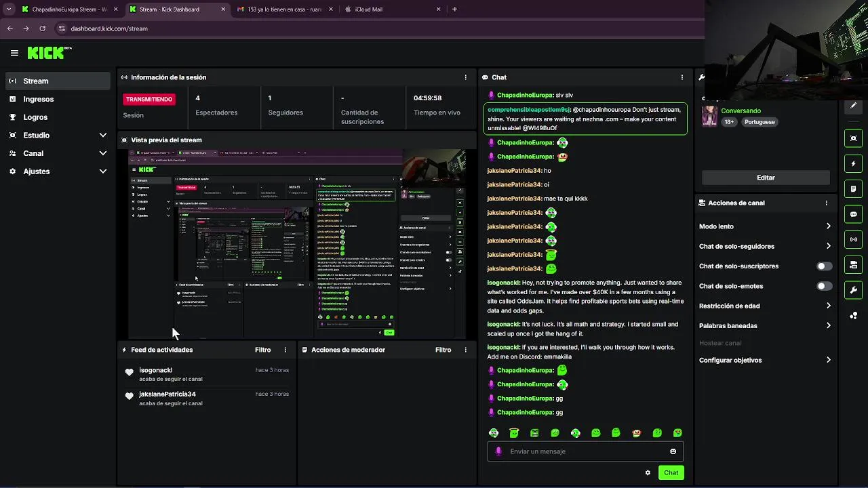Click jakslanePatricia34 in activity feed
This screenshot has width=868, height=488.
point(167,394)
